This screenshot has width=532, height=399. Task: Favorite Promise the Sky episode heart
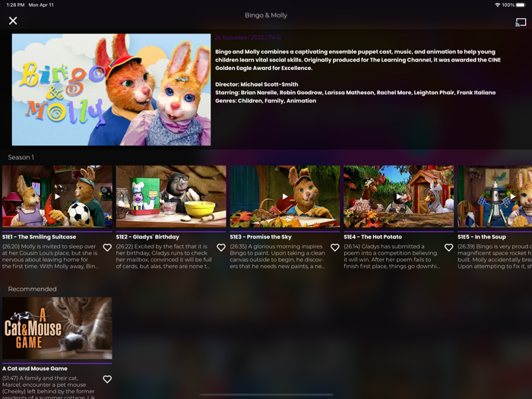point(335,248)
